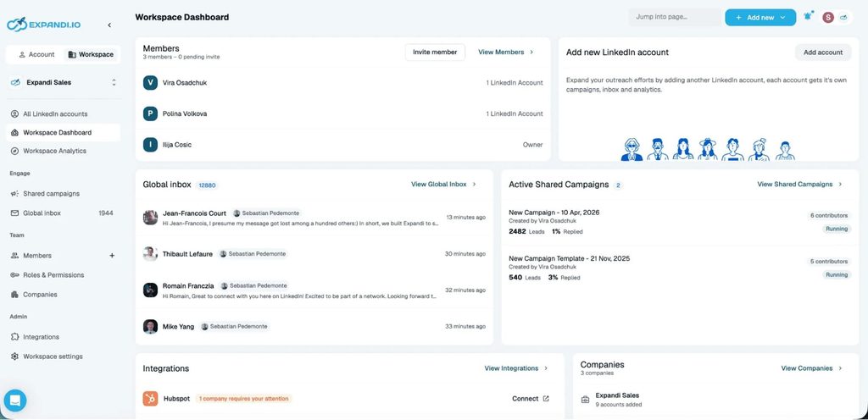Open Thibault Lefaure conversation
Screen dimensions: 868x420
pyautogui.click(x=314, y=254)
